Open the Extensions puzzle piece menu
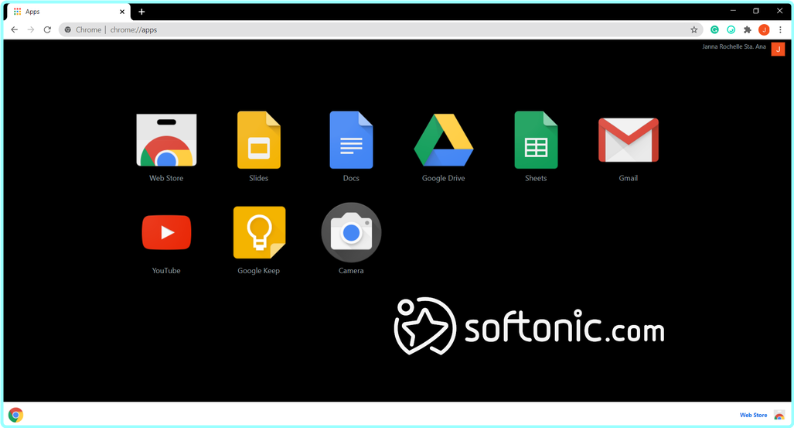 [x=747, y=30]
